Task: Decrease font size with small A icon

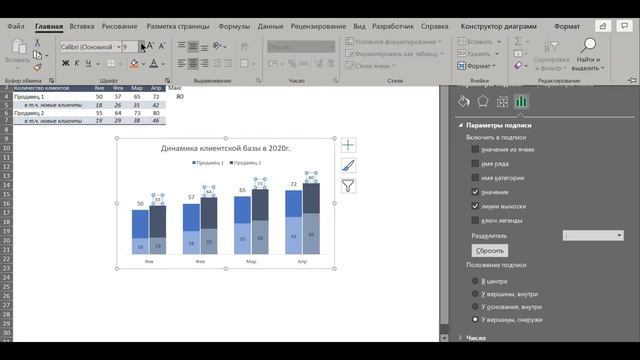Action: [162, 46]
